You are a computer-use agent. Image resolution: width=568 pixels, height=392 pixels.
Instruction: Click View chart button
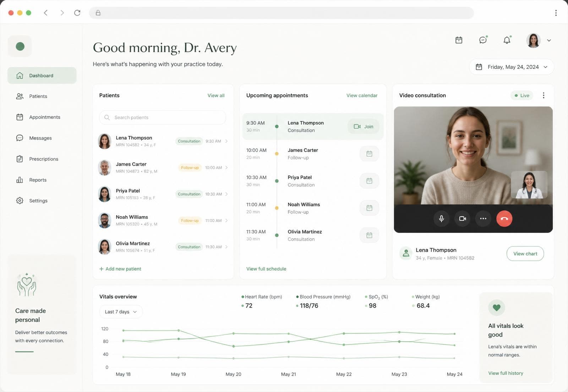pyautogui.click(x=525, y=254)
